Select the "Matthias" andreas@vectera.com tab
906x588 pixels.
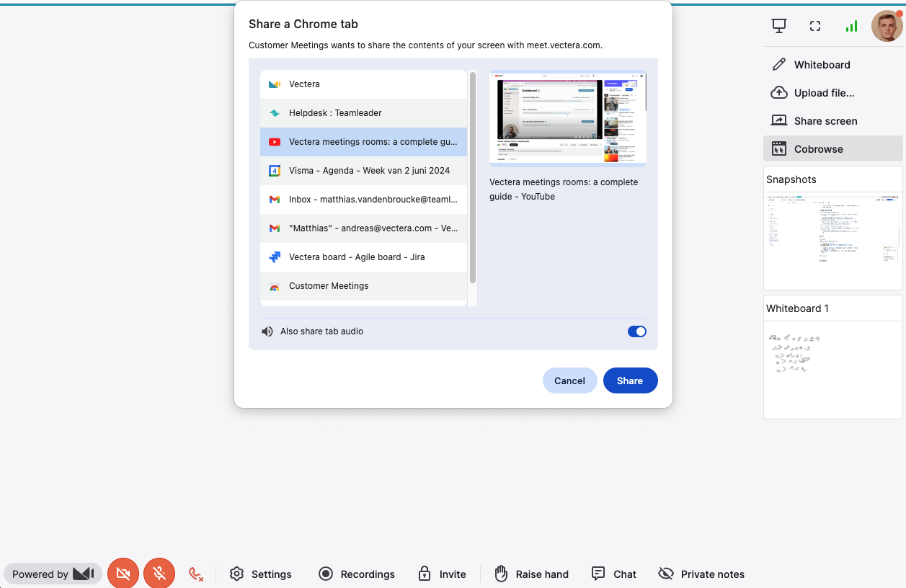[364, 228]
